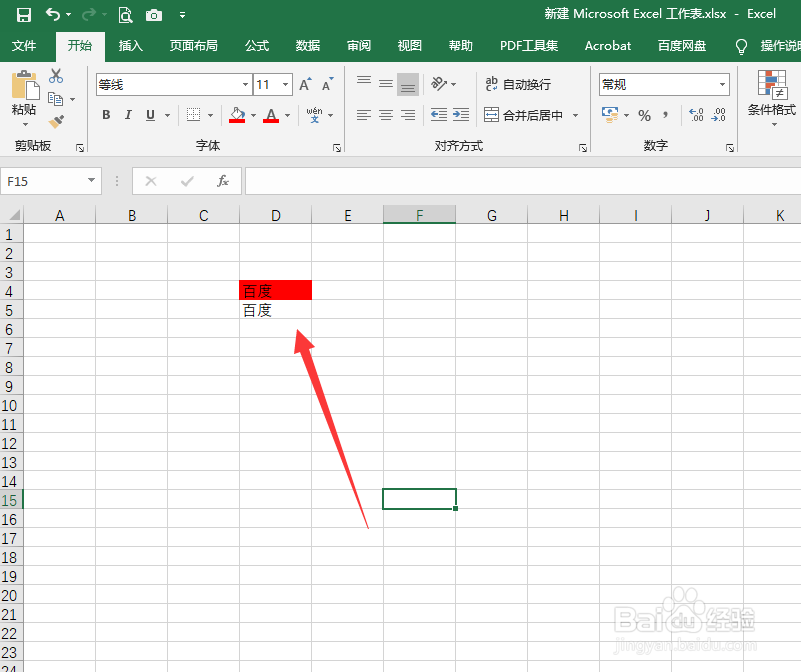Customize the quick access toolbar dropdown
This screenshot has height=672, width=801.
[x=182, y=15]
